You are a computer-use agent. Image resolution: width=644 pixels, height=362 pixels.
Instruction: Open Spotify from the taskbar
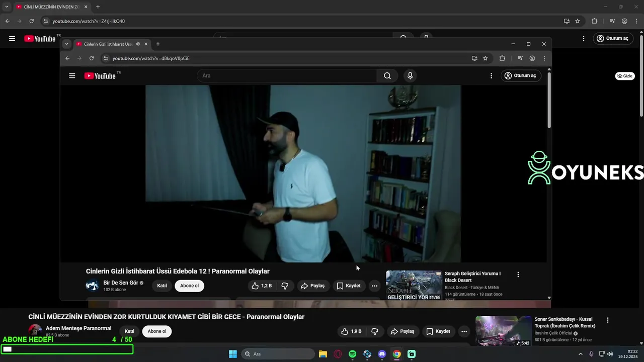(x=353, y=354)
